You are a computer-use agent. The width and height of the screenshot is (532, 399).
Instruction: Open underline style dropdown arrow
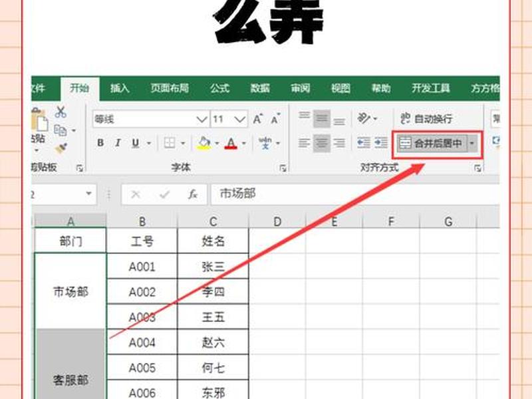(149, 143)
